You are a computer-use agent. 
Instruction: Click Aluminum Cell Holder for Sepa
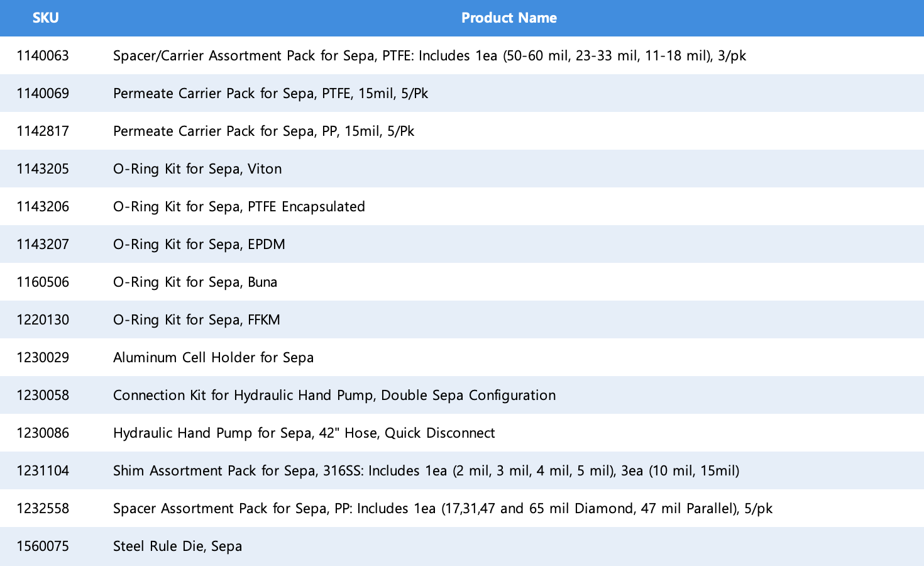(x=213, y=357)
